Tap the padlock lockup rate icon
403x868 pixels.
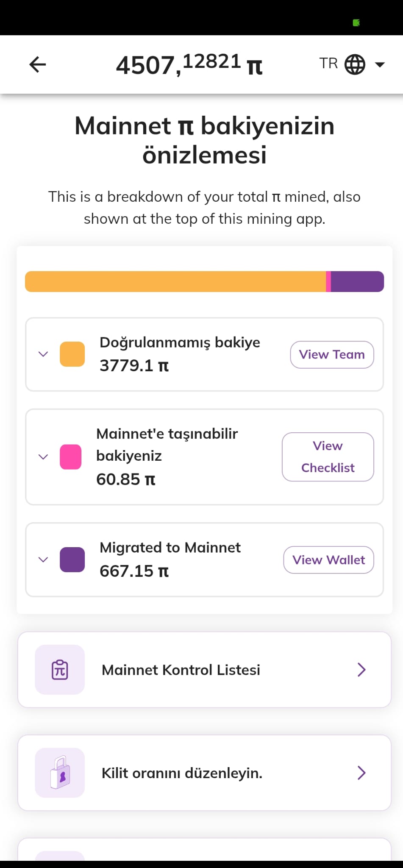(60, 773)
